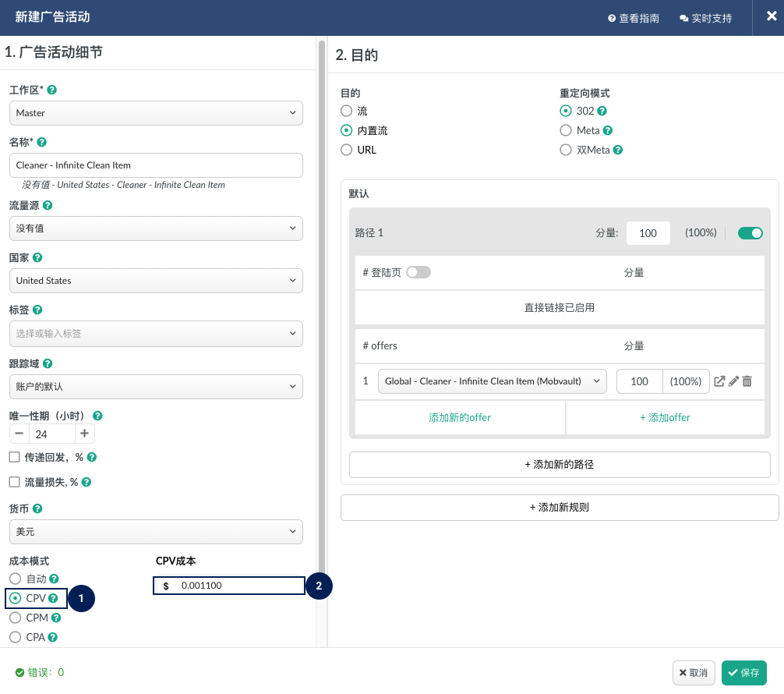This screenshot has width=784, height=694.
Task: Open offer dropdown Global - Cleaner (Mobvault)
Action: point(493,381)
